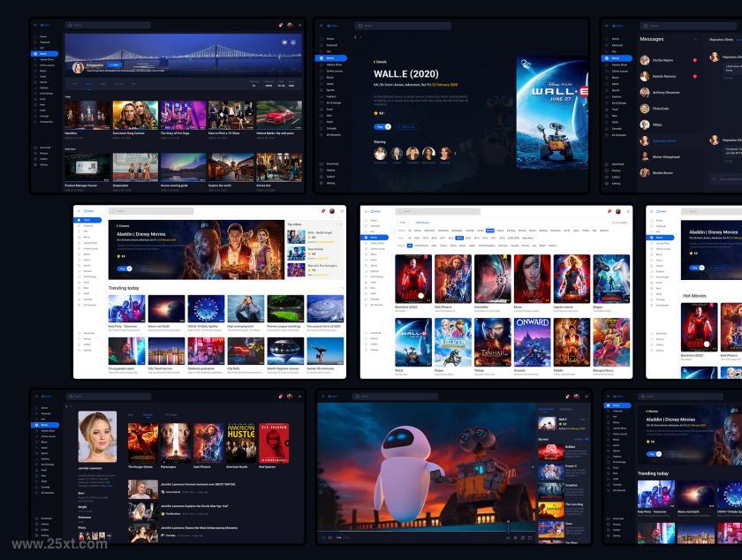Screen dimensions: 742x560
Task: Select highlighted sidebar item in WALL.E details screen
Action: coord(330,58)
